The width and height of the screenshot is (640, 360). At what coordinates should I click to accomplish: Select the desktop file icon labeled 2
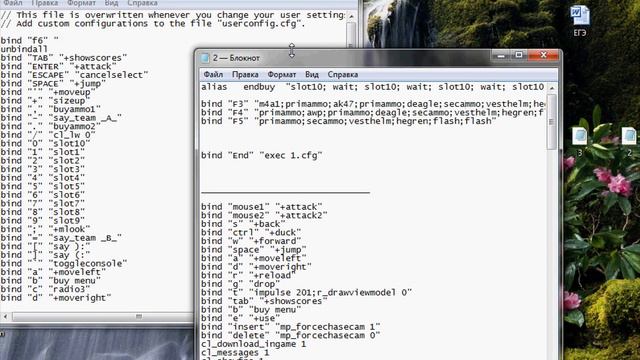(x=629, y=142)
